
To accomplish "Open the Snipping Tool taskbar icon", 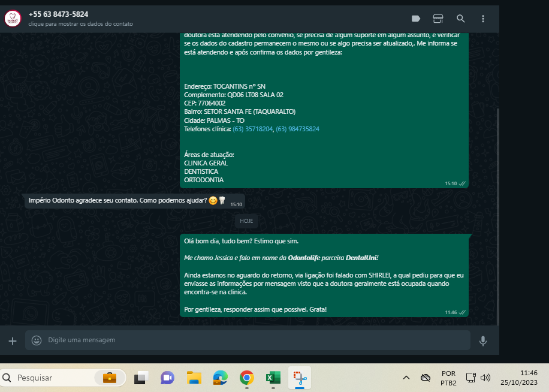I will [300, 378].
